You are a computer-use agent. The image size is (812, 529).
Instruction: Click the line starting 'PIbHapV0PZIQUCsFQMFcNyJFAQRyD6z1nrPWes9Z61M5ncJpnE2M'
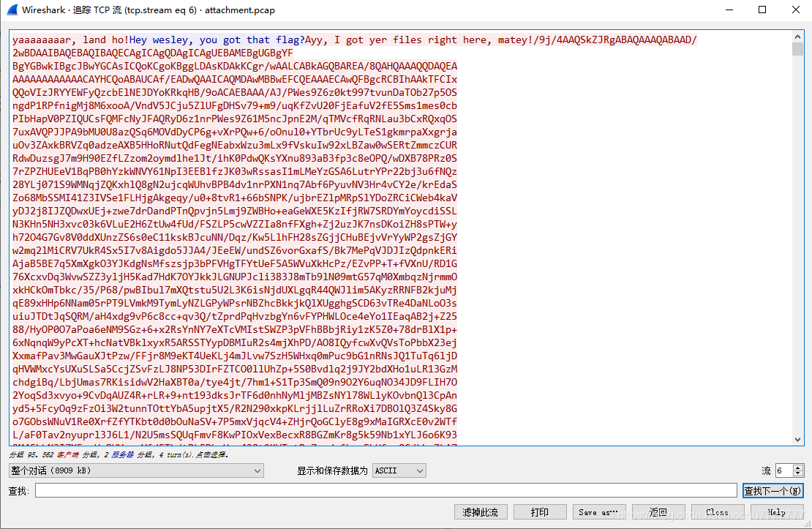[x=235, y=119]
